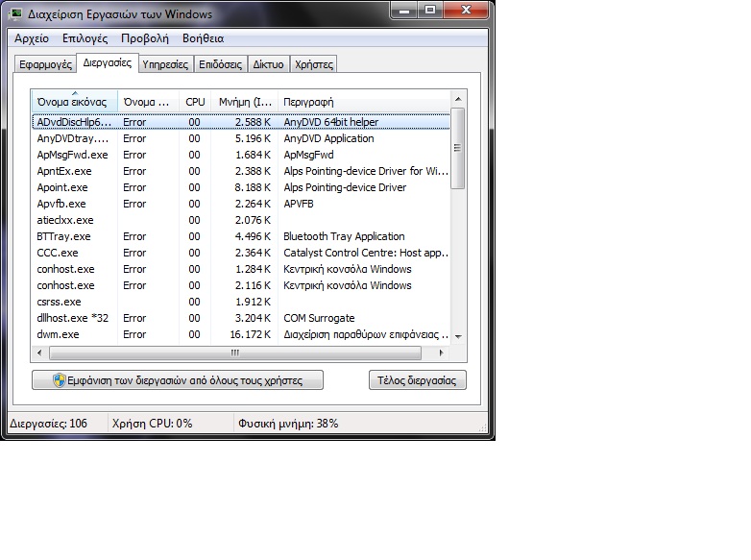Select the Διεργασίες tab
Viewport: 751px width, 560px height.
click(x=108, y=62)
